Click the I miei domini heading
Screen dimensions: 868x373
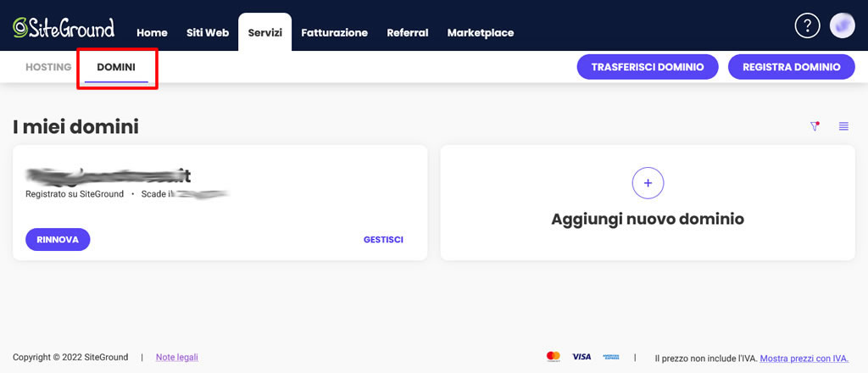pos(75,126)
